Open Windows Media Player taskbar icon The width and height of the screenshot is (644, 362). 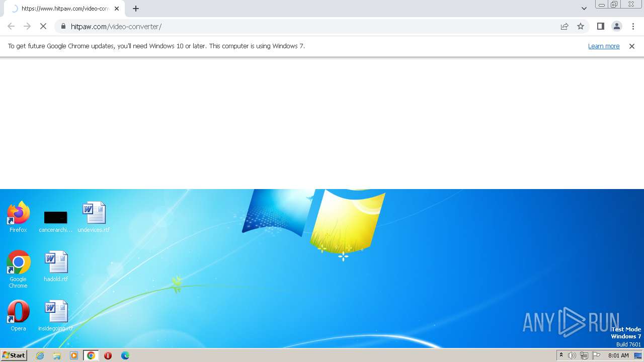[74, 355]
